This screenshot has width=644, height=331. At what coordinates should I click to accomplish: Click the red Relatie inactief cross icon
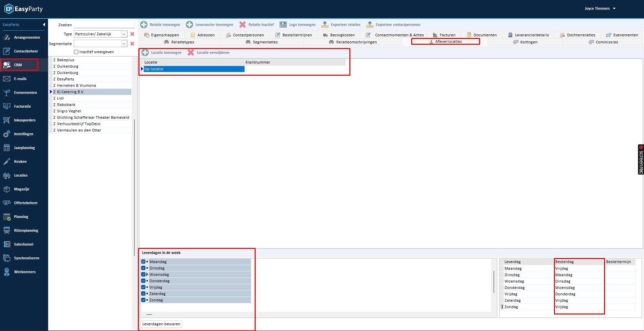(242, 25)
